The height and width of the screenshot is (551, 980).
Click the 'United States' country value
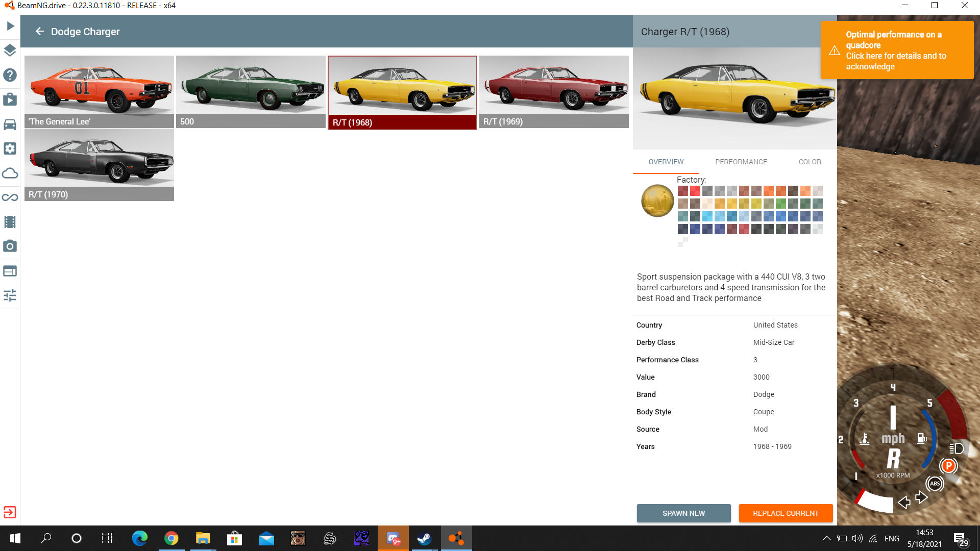coord(775,325)
